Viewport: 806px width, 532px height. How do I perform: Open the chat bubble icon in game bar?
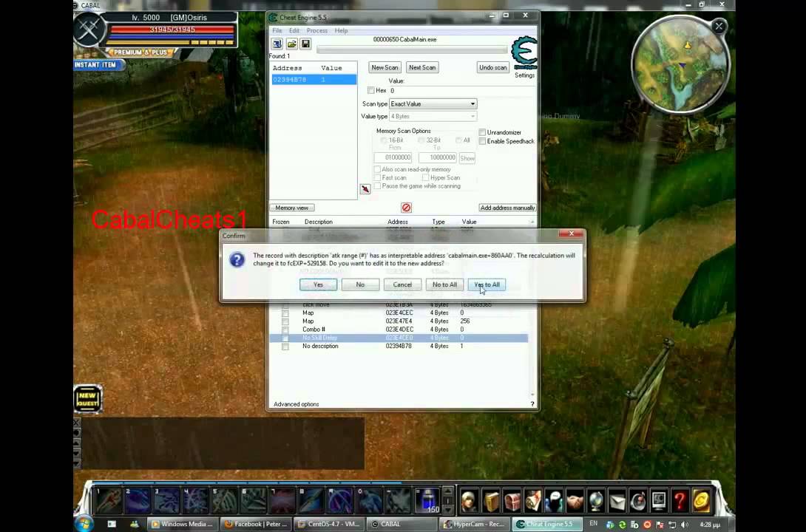coord(554,500)
